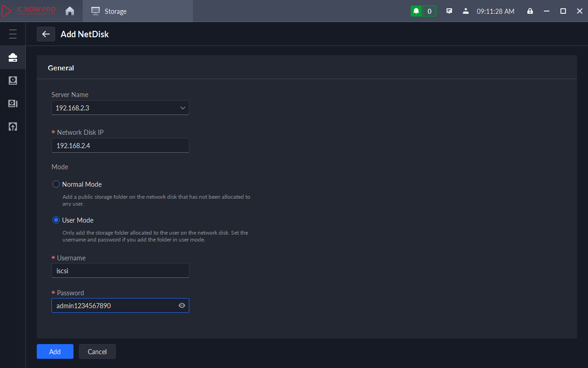Select the User Mode radio button

click(x=56, y=220)
